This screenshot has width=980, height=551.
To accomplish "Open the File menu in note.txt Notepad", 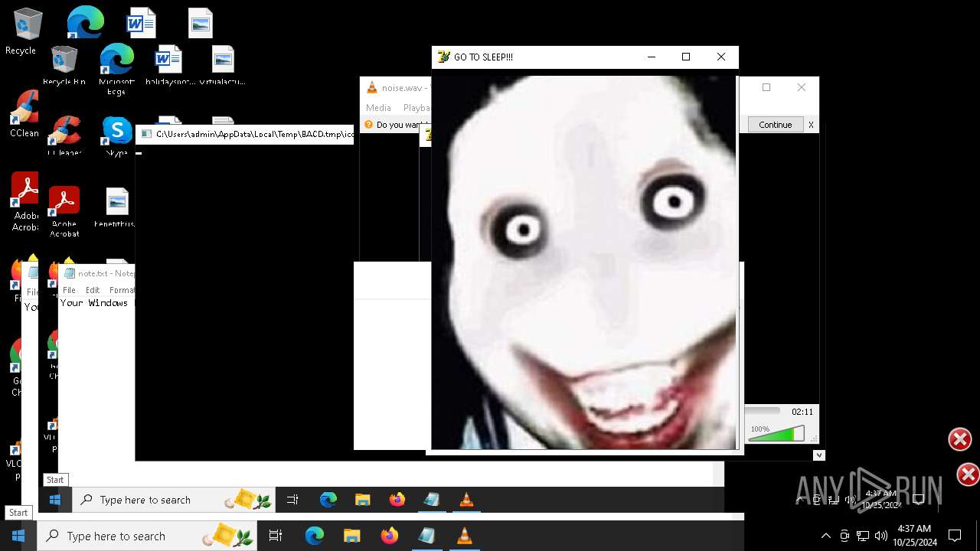I will (x=69, y=290).
